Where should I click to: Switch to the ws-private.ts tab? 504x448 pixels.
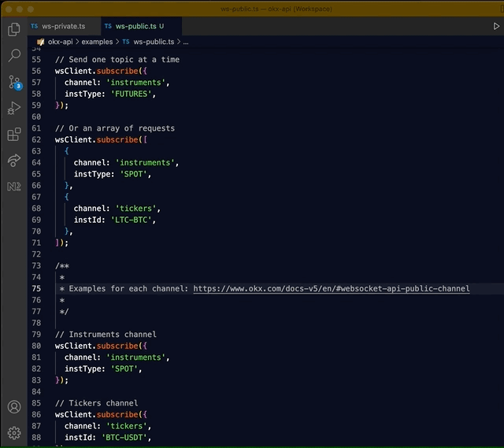tap(64, 26)
